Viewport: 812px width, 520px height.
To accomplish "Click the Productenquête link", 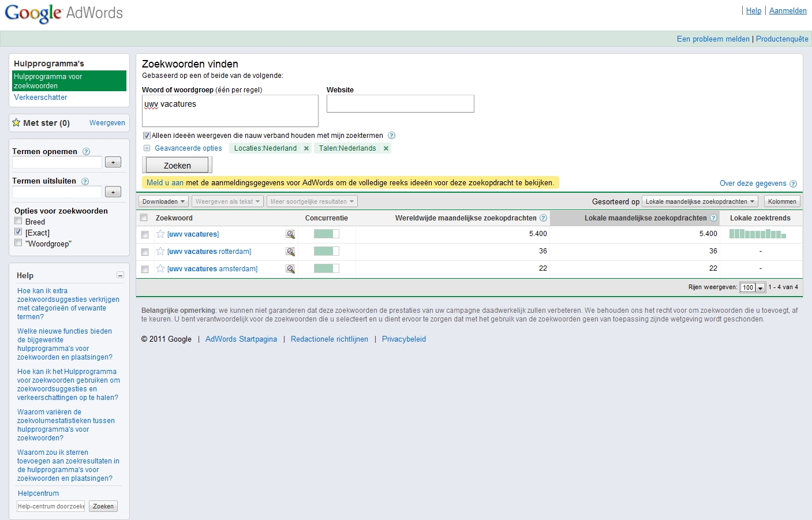I will (x=782, y=39).
